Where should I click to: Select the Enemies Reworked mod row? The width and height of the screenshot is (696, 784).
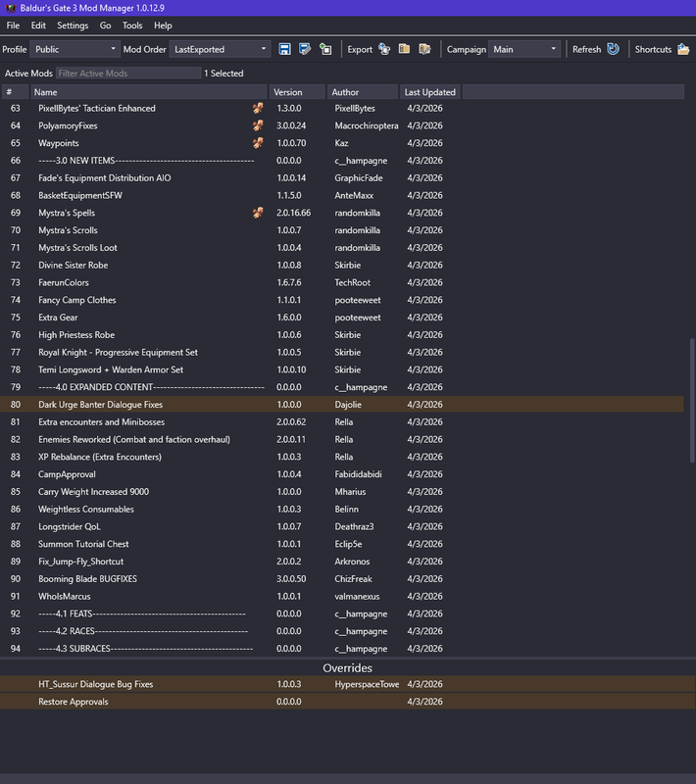coord(342,439)
